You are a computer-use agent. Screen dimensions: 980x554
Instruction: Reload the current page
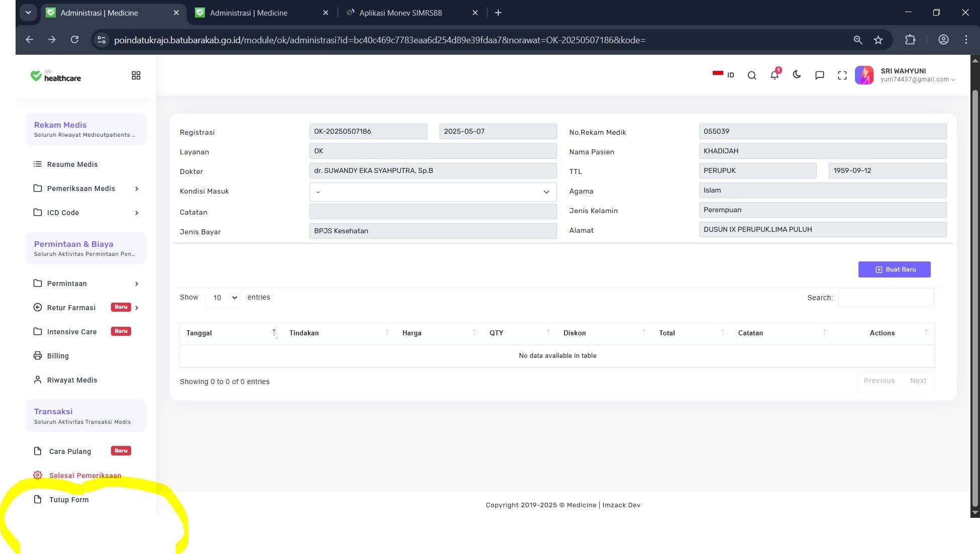point(74,40)
